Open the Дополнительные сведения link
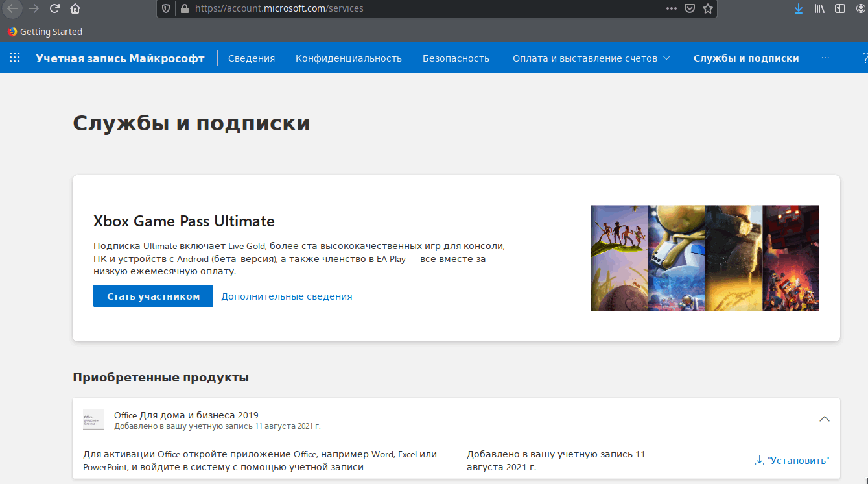Viewport: 868px width, 484px height. click(x=287, y=296)
